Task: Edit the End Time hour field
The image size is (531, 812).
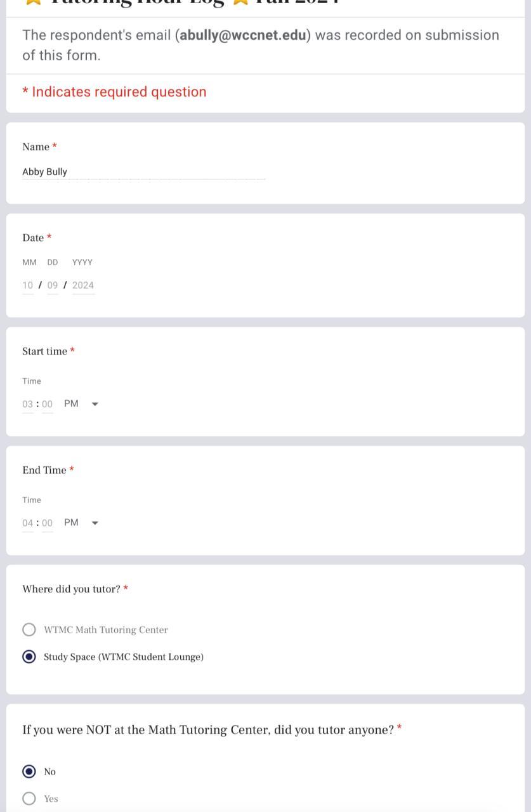Action: click(27, 523)
